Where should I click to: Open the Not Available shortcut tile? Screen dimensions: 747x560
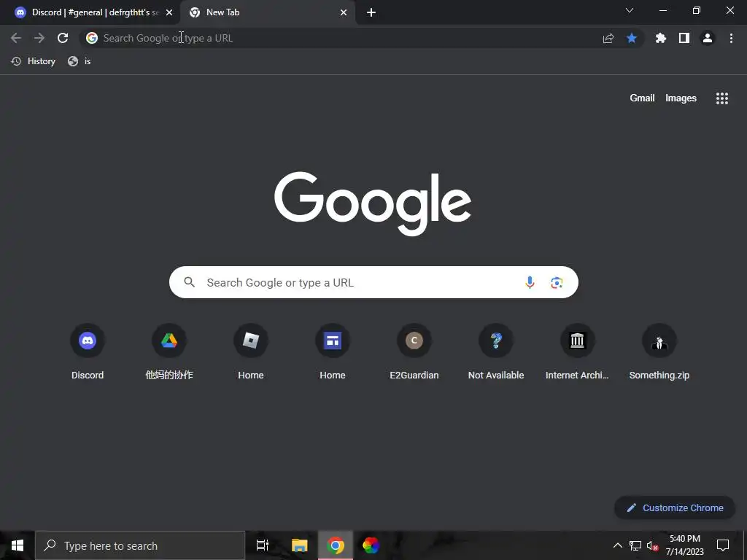[x=496, y=352]
